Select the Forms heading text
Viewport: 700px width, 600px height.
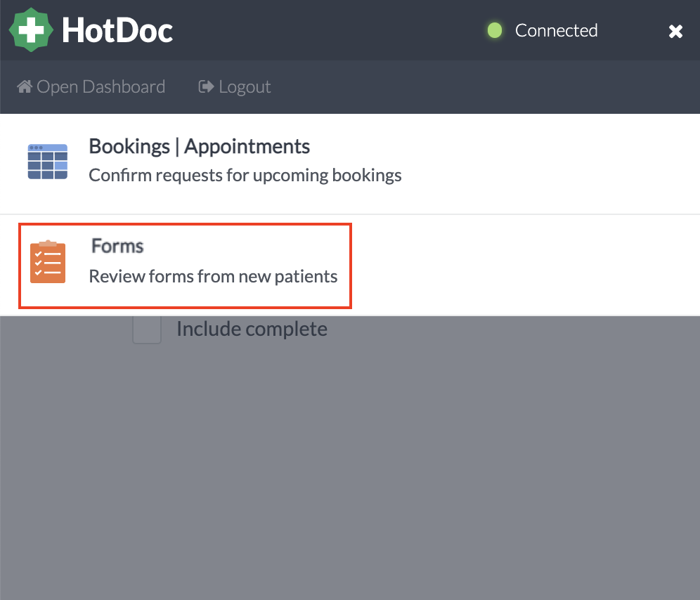117,246
